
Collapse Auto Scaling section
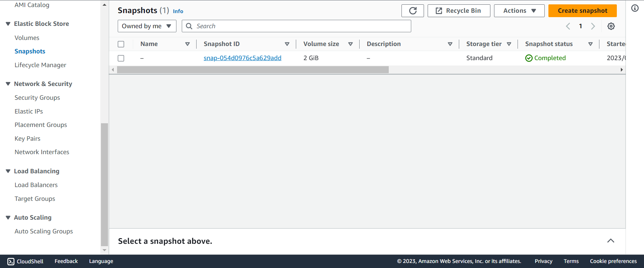8,218
